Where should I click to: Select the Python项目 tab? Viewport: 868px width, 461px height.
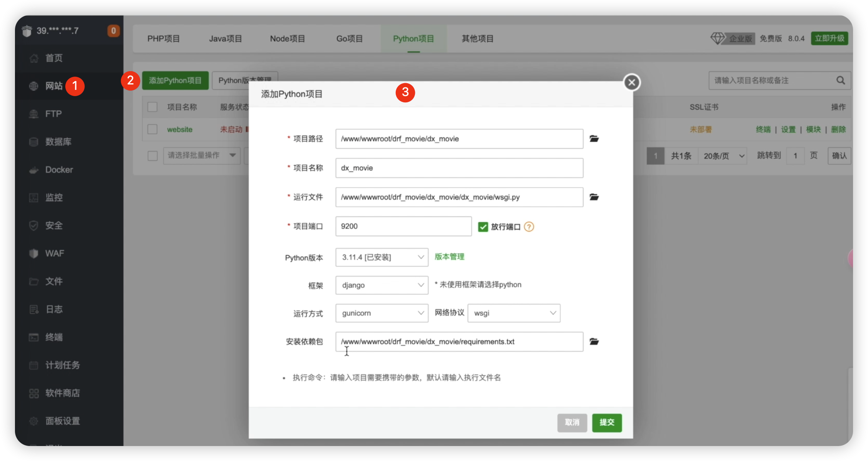414,39
